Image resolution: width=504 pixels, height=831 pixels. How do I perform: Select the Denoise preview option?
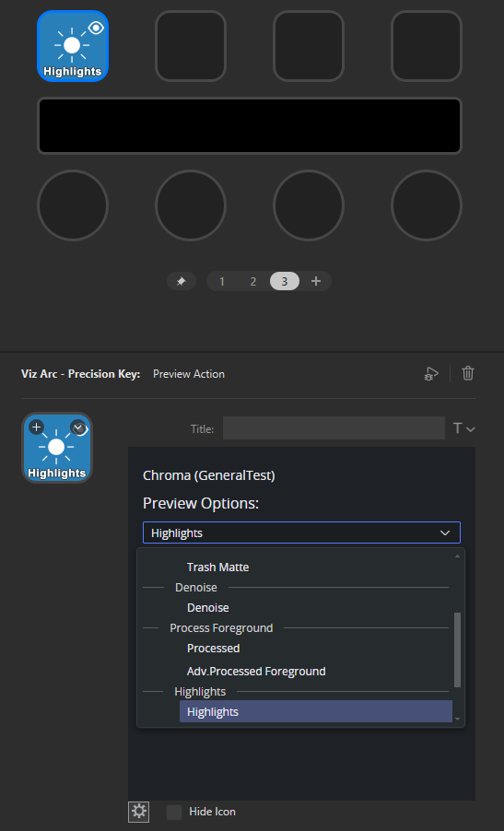(x=207, y=608)
